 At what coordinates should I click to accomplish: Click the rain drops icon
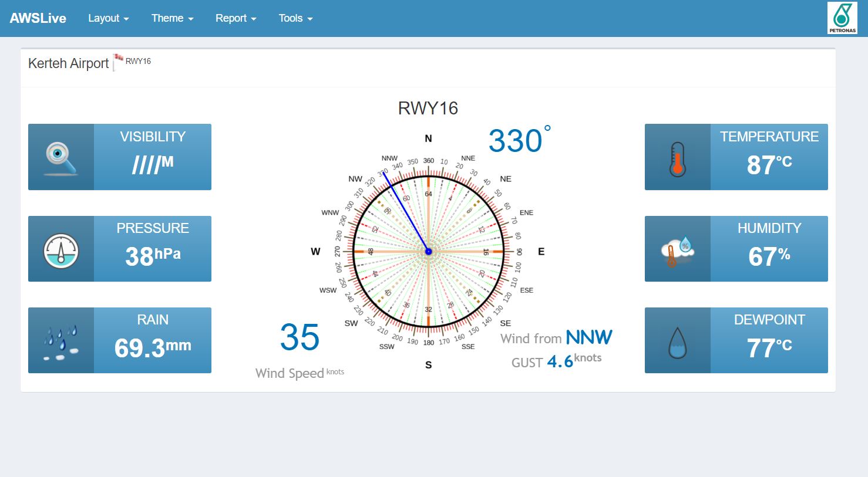(61, 342)
